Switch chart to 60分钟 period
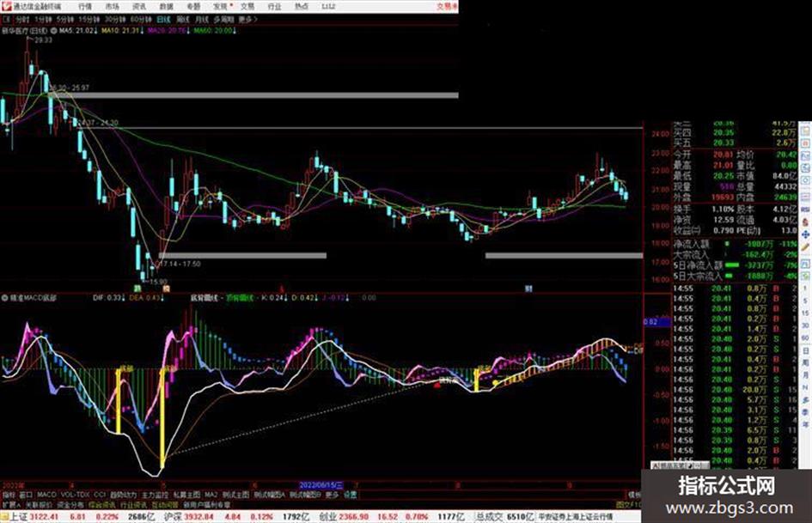 click(140, 20)
